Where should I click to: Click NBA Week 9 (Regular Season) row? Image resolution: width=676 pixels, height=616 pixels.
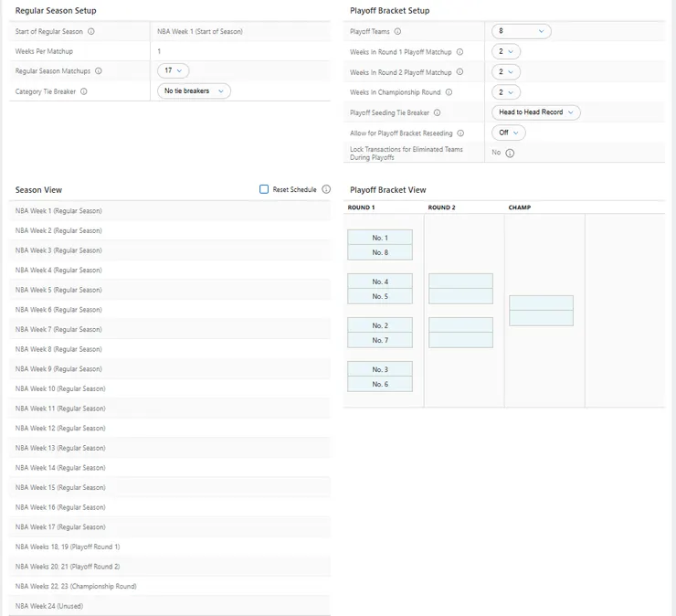170,369
